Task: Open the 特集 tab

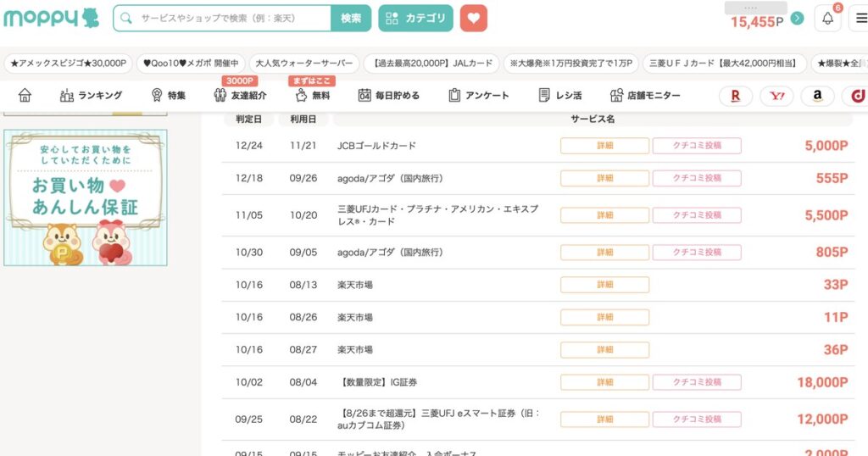Action: click(x=169, y=95)
